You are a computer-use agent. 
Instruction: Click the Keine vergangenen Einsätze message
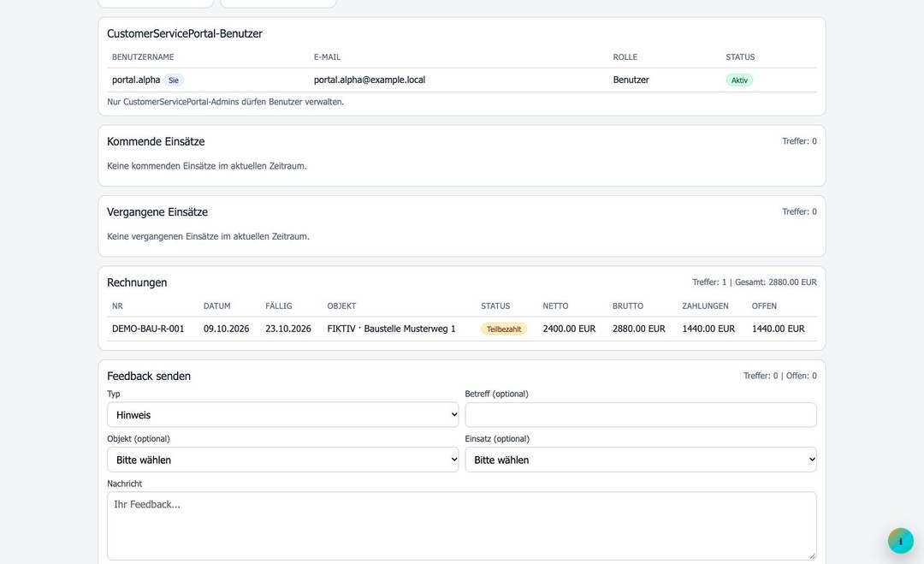click(208, 236)
